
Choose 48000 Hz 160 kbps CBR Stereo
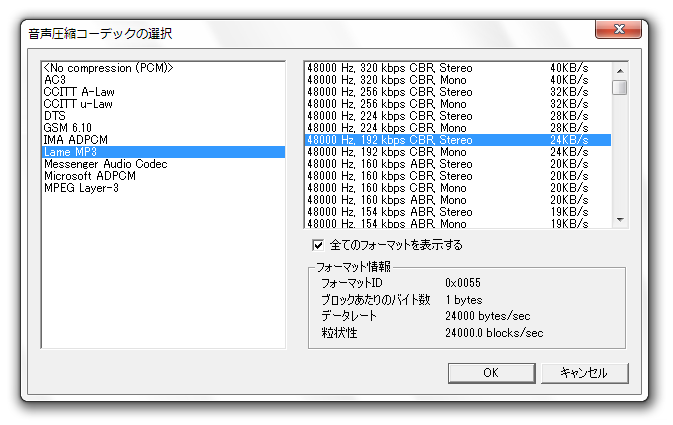tap(458, 176)
